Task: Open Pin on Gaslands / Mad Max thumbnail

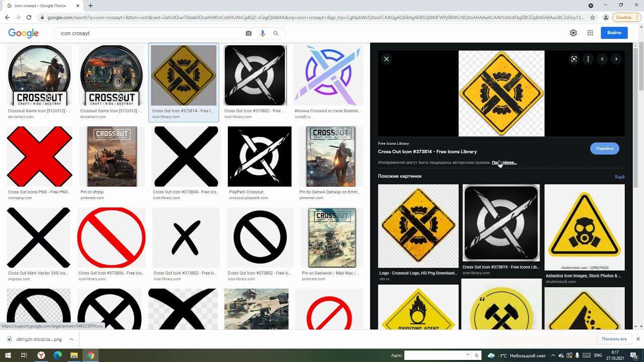Action: [x=332, y=238]
